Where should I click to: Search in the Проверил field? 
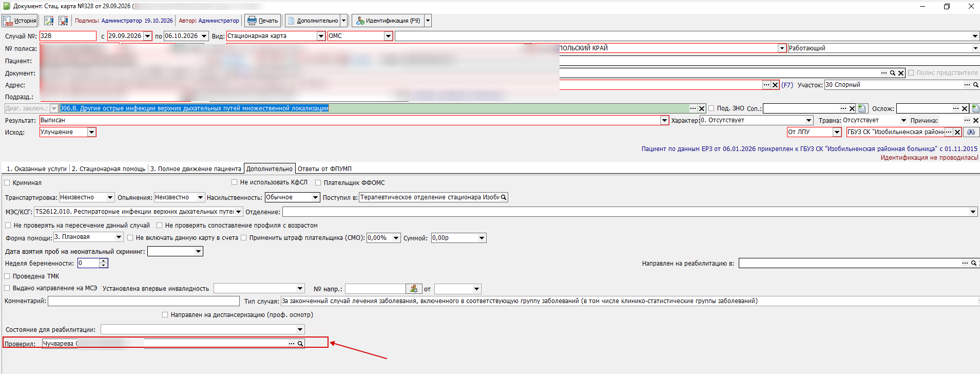click(x=300, y=343)
